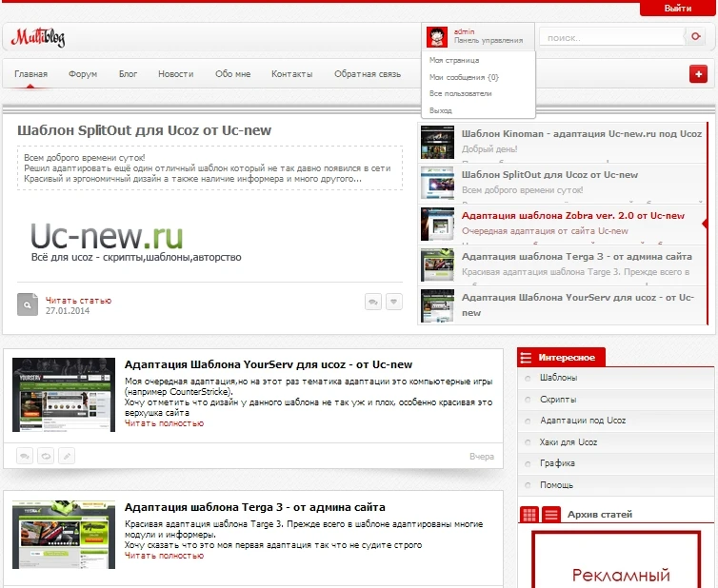Screen dimensions: 718x588
Task: Choose Все пользователи in user menu
Action: 460,94
